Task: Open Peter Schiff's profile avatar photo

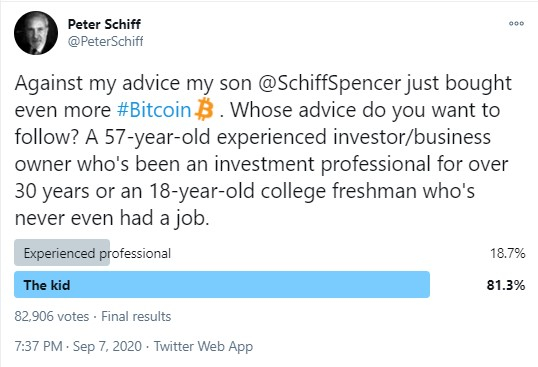Action: click(36, 33)
